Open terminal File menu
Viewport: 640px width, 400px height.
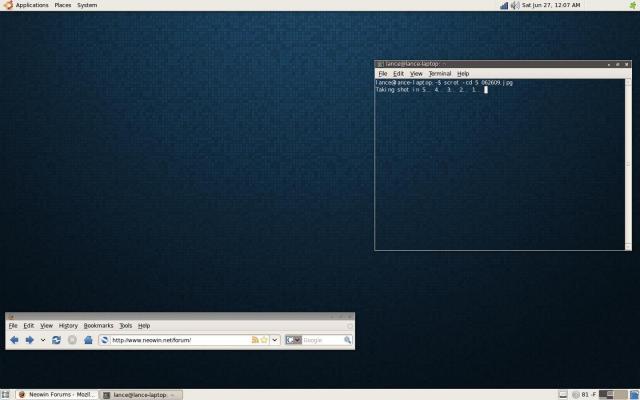tap(383, 74)
